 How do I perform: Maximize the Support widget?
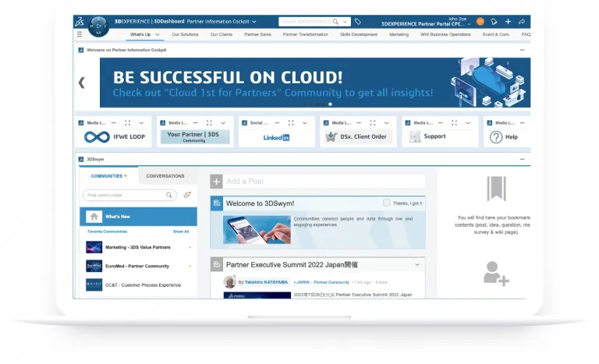pos(454,122)
